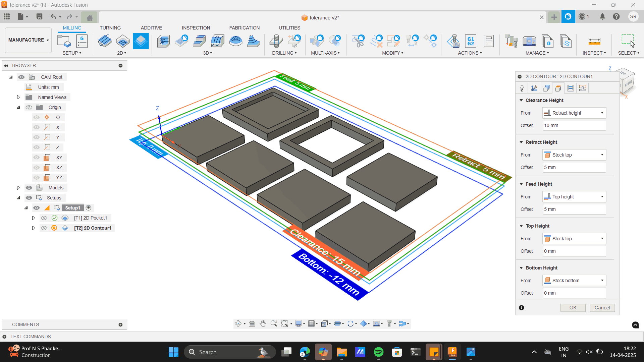Open the notifications bell

(602, 16)
